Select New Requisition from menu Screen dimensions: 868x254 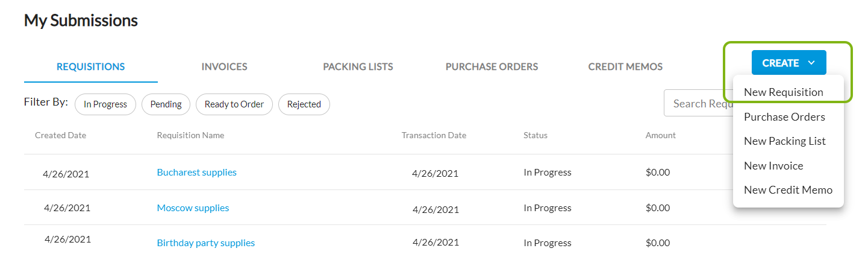[x=783, y=92]
